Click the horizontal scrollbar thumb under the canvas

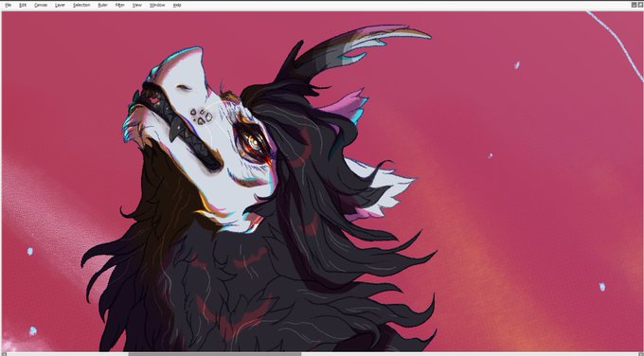[215, 354]
